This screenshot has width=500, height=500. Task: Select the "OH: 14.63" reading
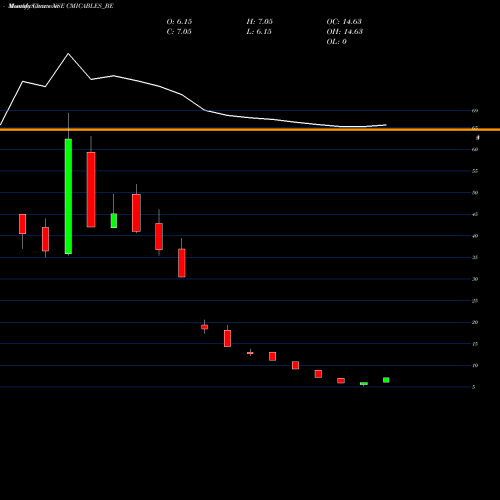345,31
